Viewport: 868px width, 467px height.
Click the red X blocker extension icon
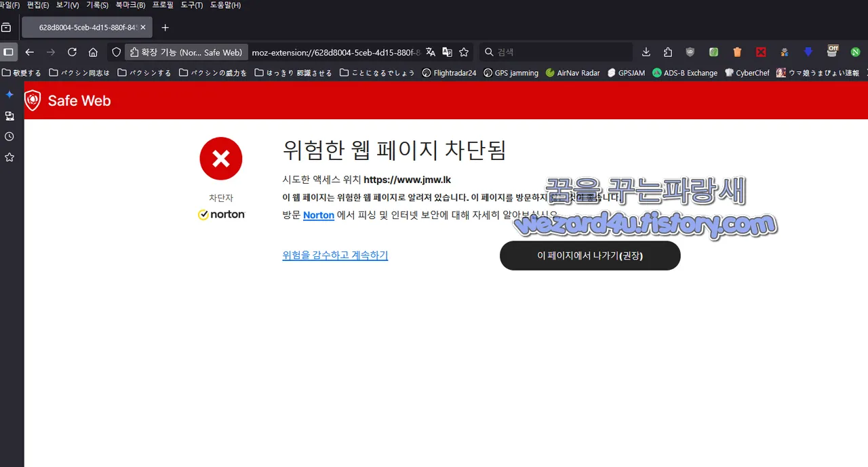tap(760, 52)
